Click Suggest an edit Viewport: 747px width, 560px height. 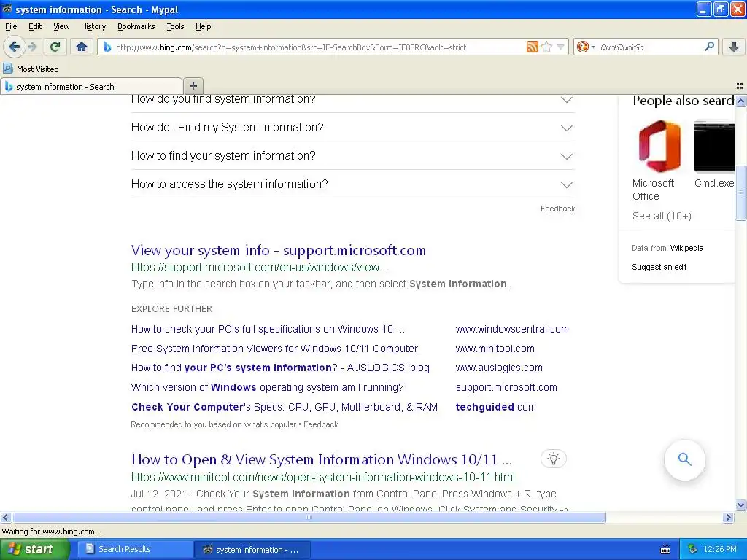coord(659,267)
